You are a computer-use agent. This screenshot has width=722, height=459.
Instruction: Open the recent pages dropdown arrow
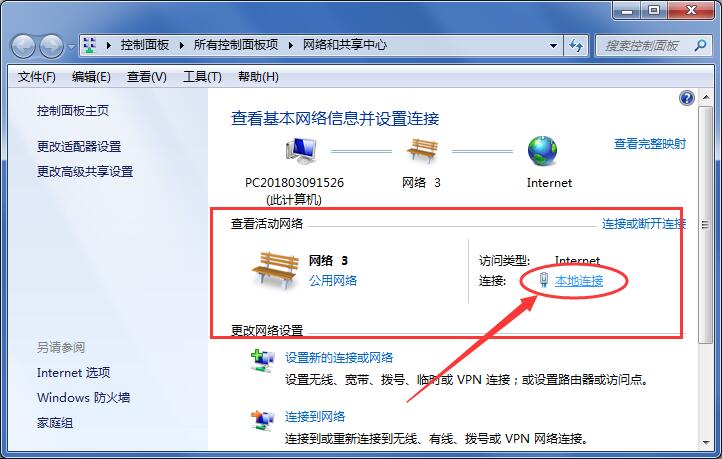point(71,46)
